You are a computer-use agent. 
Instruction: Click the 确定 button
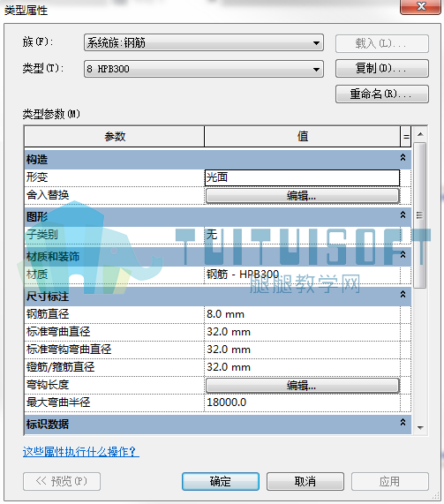(x=221, y=481)
